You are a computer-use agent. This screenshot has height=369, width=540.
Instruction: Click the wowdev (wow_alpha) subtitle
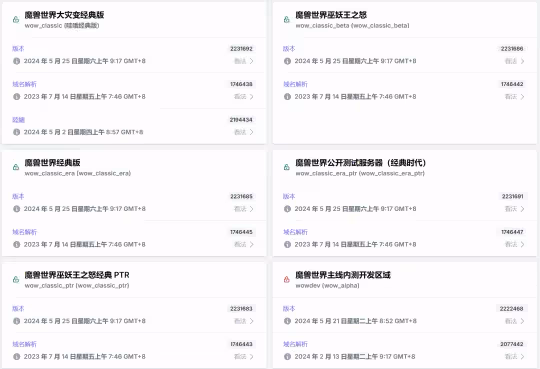tap(327, 286)
